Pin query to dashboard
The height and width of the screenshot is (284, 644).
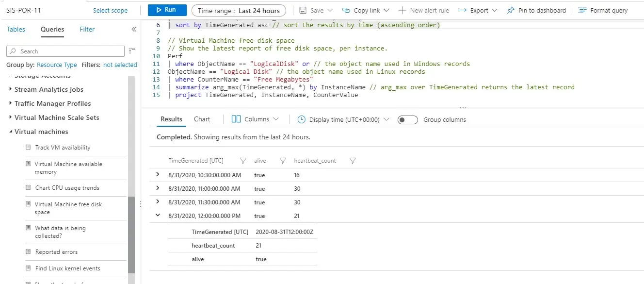(x=536, y=10)
